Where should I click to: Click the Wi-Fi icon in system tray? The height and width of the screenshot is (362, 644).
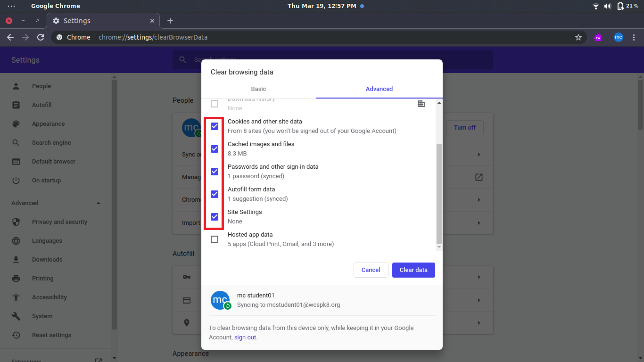click(596, 6)
